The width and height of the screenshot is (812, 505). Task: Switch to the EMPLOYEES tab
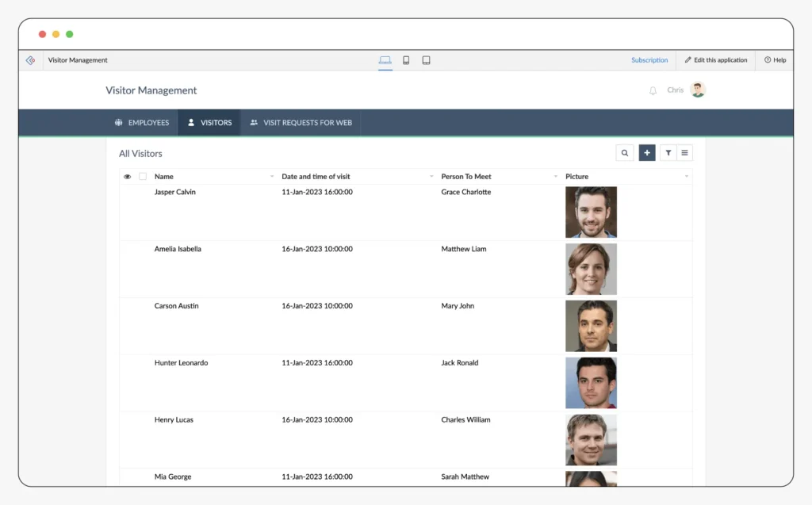[142, 122]
